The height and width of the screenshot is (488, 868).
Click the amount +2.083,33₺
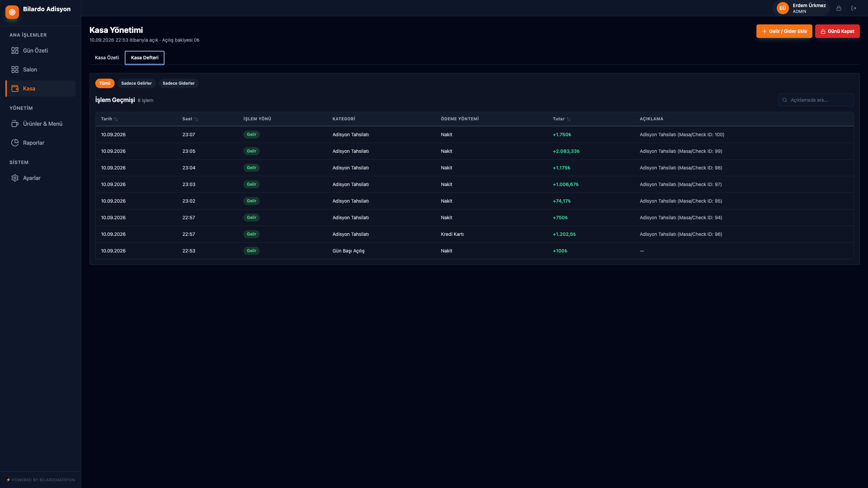click(x=566, y=151)
